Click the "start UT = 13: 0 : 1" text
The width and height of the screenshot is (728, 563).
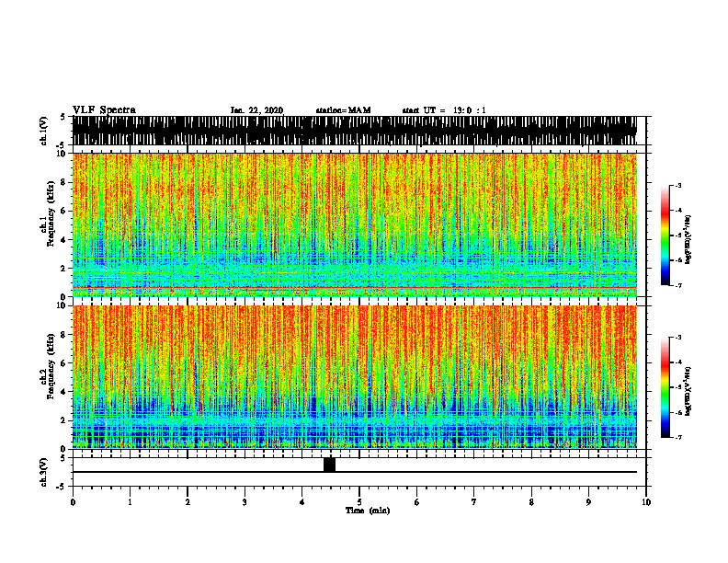444,110
